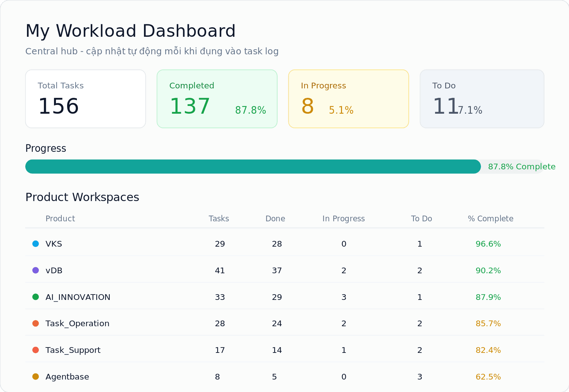Screen dimensions: 569x392
Task: Open the Completed card
Action: (x=217, y=99)
